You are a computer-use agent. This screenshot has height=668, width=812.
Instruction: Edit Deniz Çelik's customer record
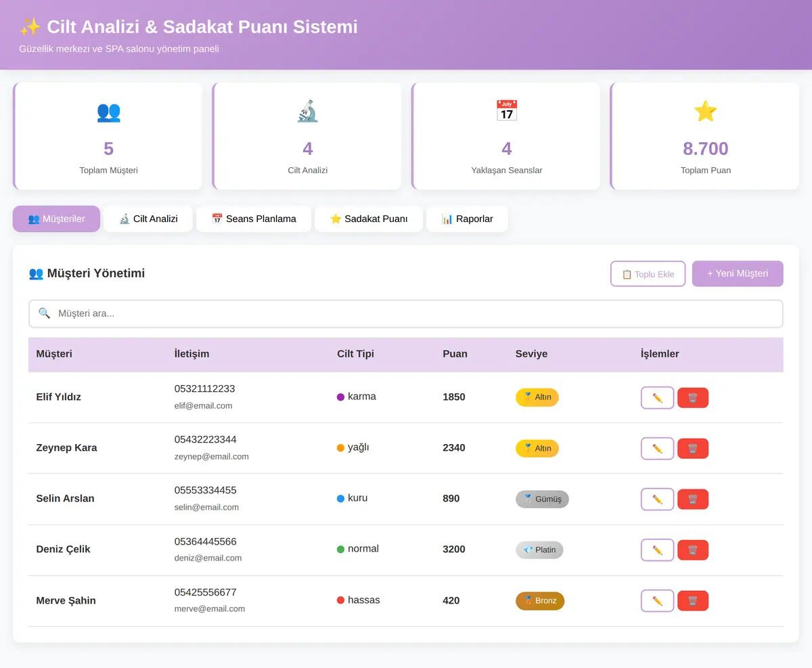tap(657, 550)
